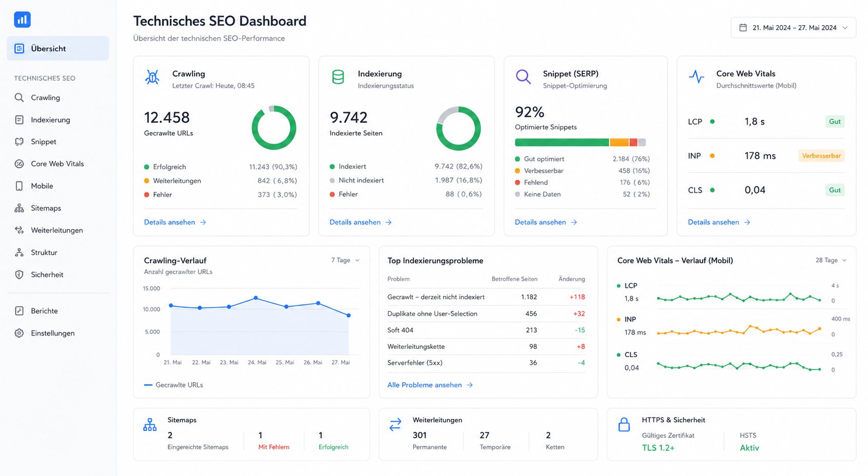Open Details ansehen on the Indexierung card
Viewport: 868px width, 476px height.
[x=360, y=222]
